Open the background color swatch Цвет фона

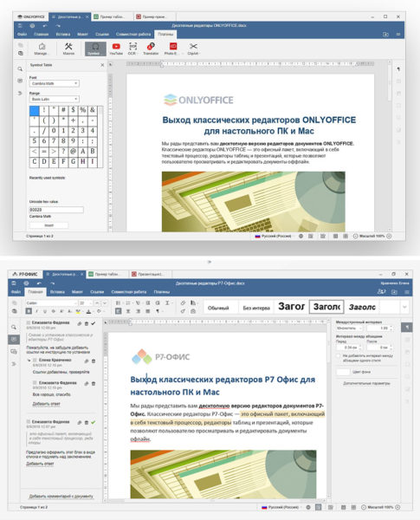(343, 372)
